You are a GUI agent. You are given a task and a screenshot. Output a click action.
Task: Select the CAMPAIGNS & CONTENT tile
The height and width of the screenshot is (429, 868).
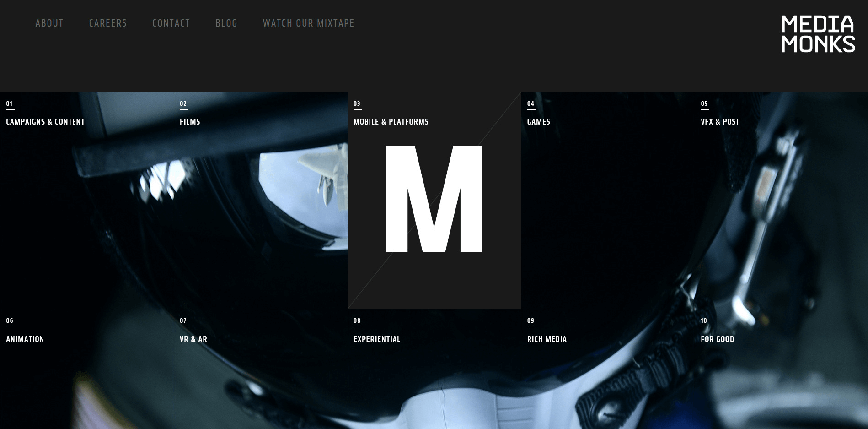pos(45,122)
